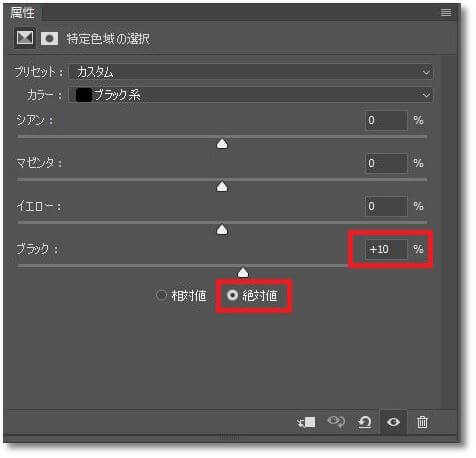Click the シアン slider handle
The image size is (476, 458).
(222, 144)
